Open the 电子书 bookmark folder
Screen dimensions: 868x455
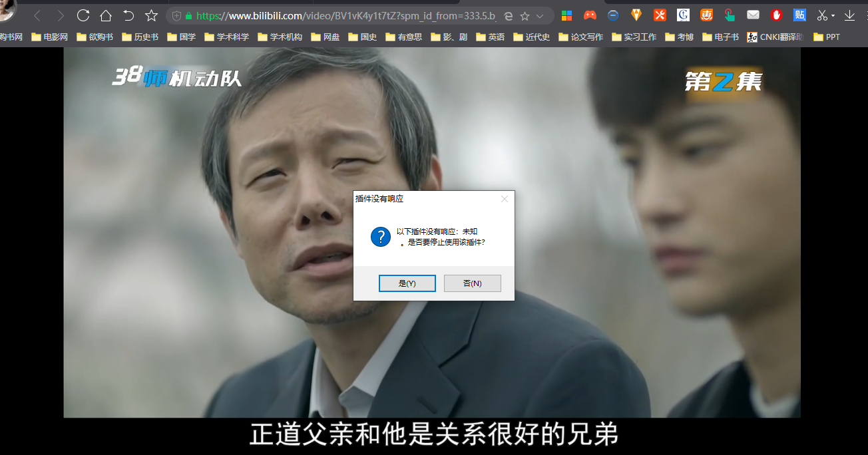[721, 37]
